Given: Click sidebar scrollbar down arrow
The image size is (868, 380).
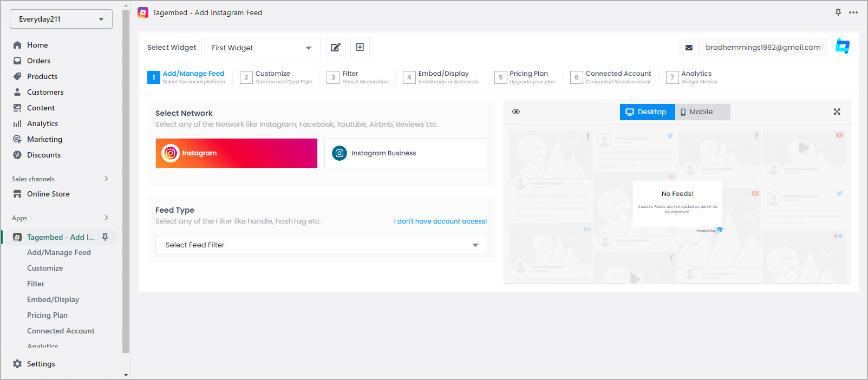Looking at the screenshot, I should pos(126,375).
